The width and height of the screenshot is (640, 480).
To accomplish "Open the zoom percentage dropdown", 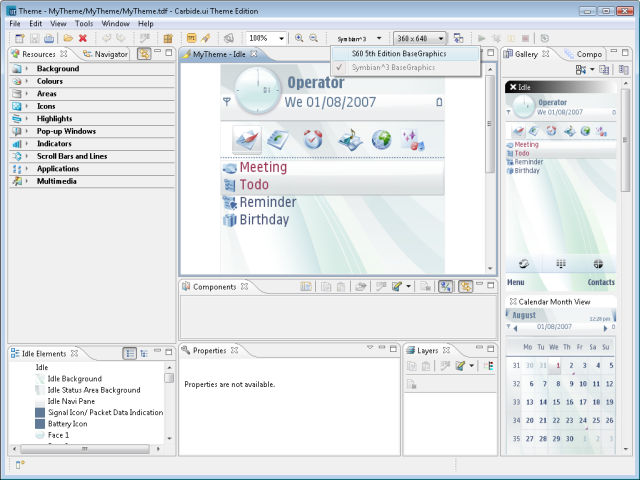I will click(x=283, y=38).
